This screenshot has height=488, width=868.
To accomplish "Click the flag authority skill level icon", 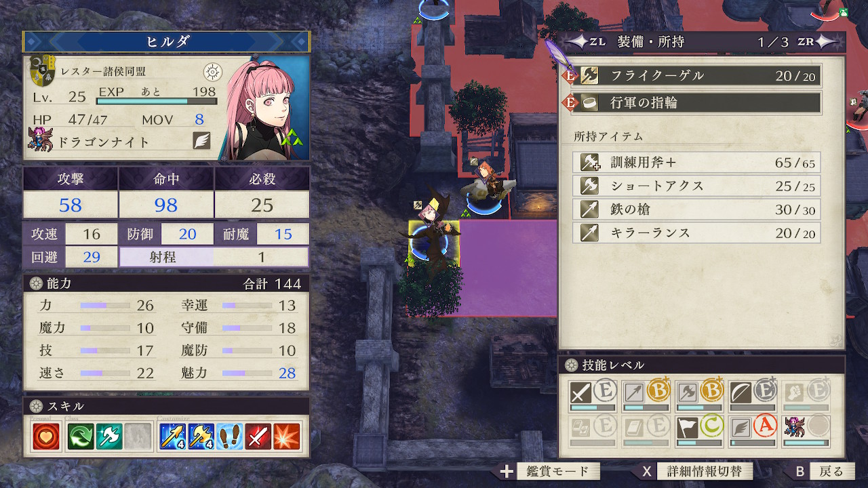I will 688,428.
